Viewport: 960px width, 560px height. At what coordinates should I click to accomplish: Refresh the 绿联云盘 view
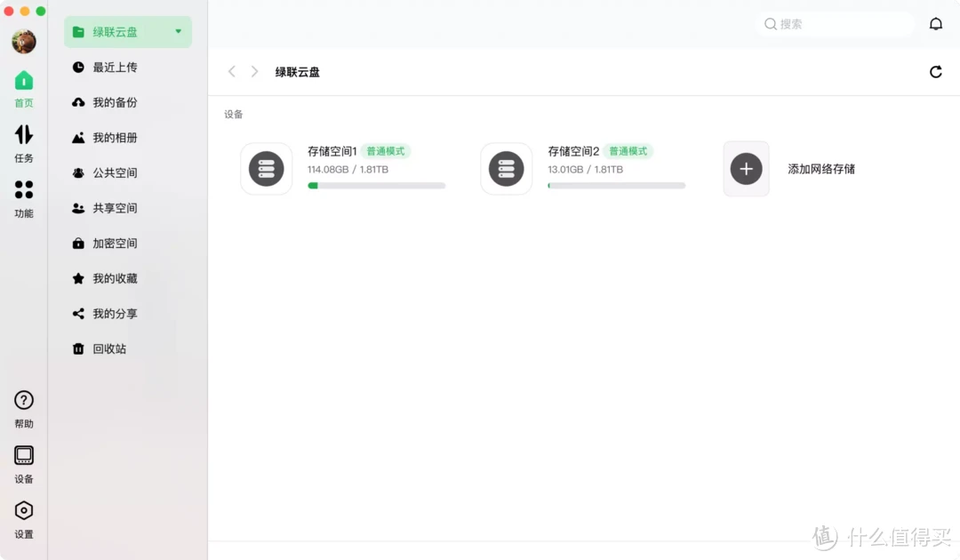click(935, 72)
